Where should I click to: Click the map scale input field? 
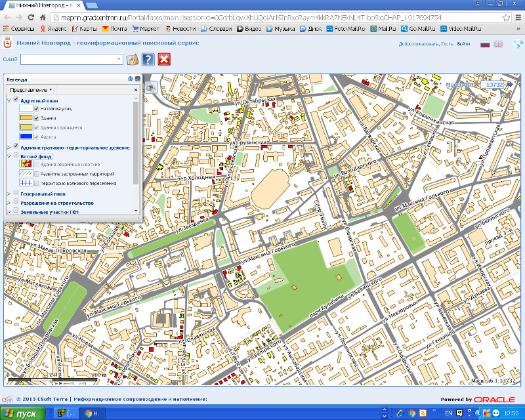click(x=493, y=85)
